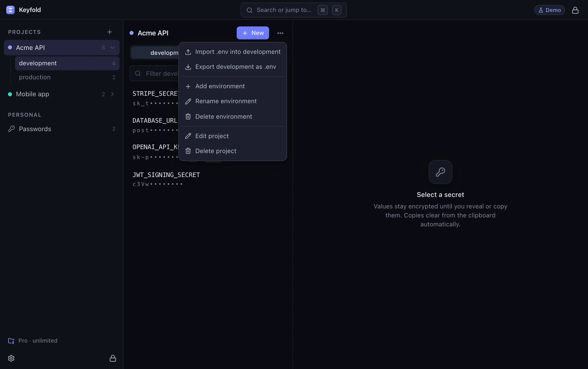588x369 pixels.
Task: Click the Pro · unlimited plan label
Action: 38,341
